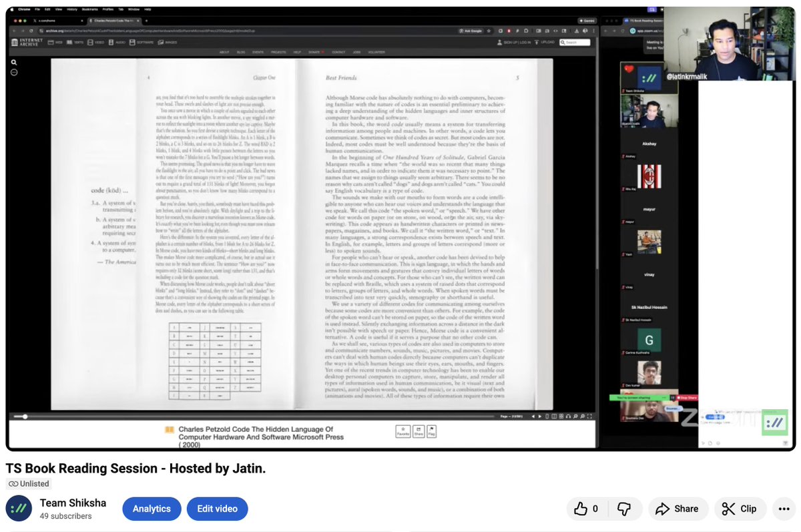Click SIGN UP | LOG IN on Internet Archive
801x532 pixels.
coord(515,42)
